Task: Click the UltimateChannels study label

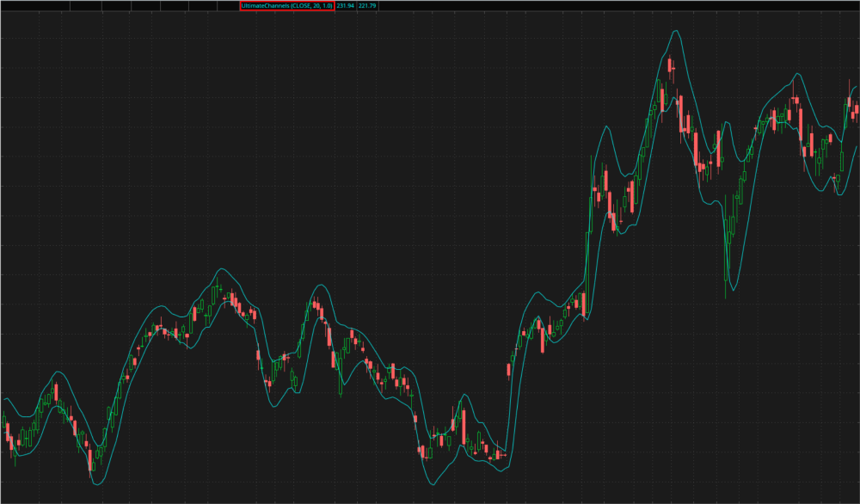Action: (x=286, y=5)
